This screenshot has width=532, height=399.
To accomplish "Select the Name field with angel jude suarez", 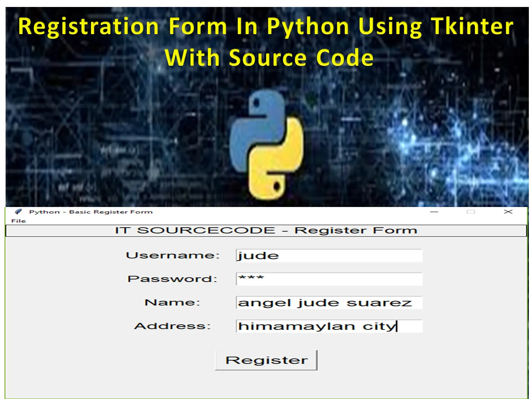I will click(329, 302).
